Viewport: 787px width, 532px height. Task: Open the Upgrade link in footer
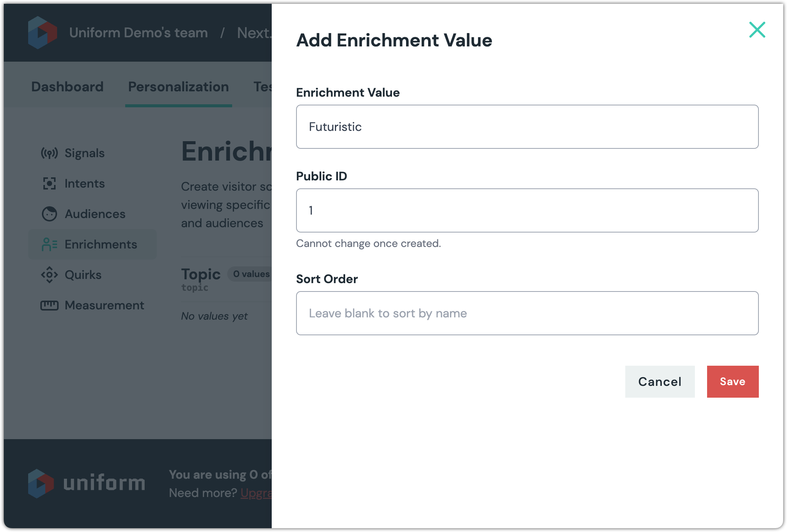click(x=256, y=493)
